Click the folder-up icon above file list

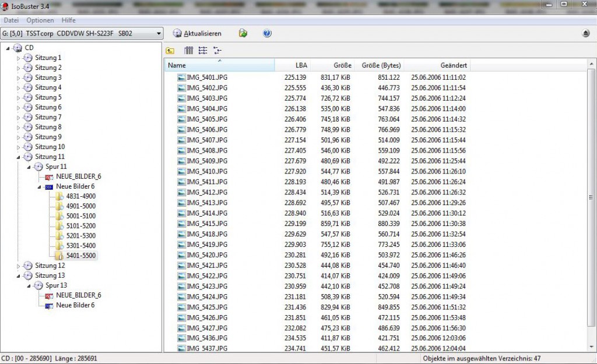(170, 51)
